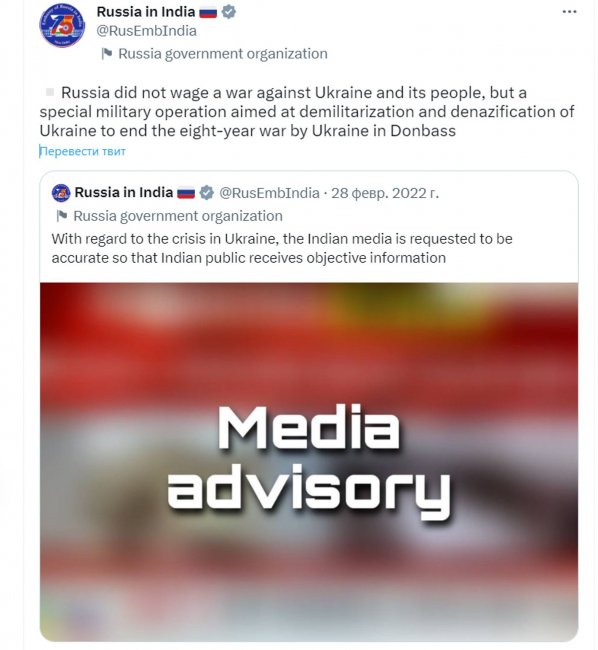The height and width of the screenshot is (650, 598).
Task: Click the quoted tweet text about Indian media
Action: 282,248
